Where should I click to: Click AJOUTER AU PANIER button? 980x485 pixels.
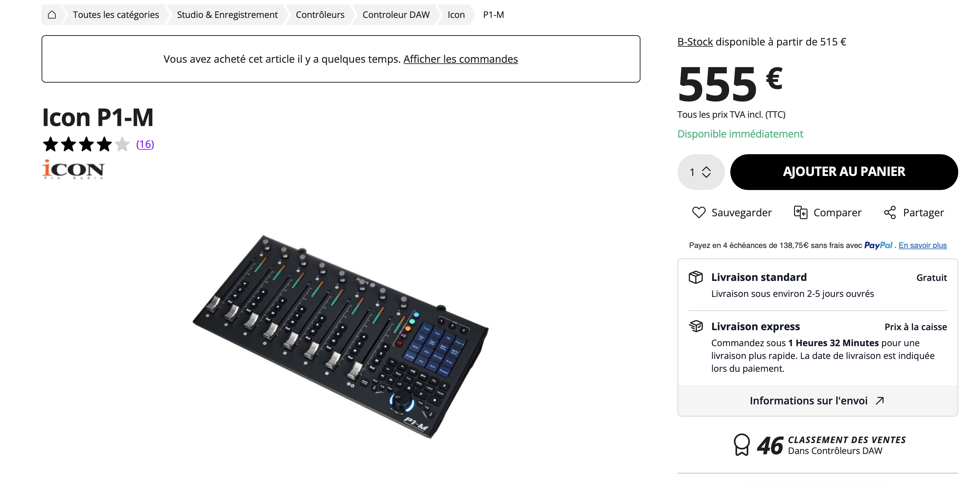point(844,172)
